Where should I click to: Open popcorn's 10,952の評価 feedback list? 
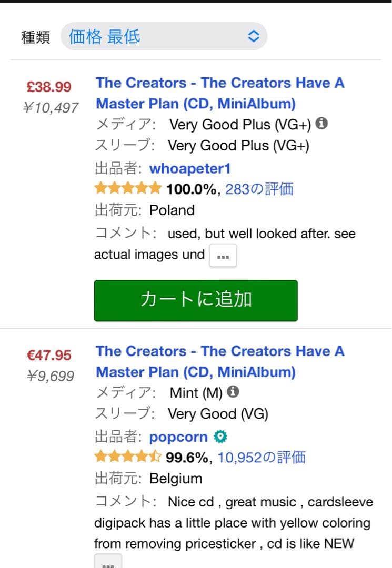pyautogui.click(x=262, y=458)
